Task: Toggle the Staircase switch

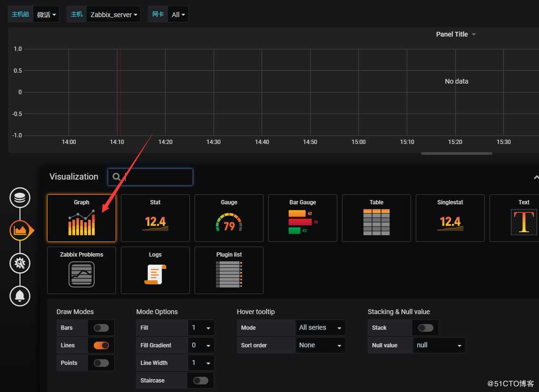Action: [x=201, y=380]
